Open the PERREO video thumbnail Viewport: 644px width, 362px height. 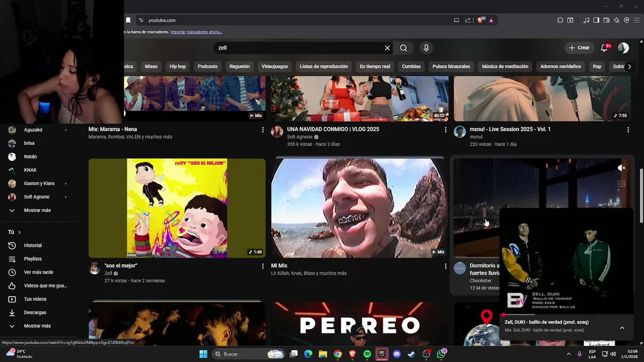point(360,324)
